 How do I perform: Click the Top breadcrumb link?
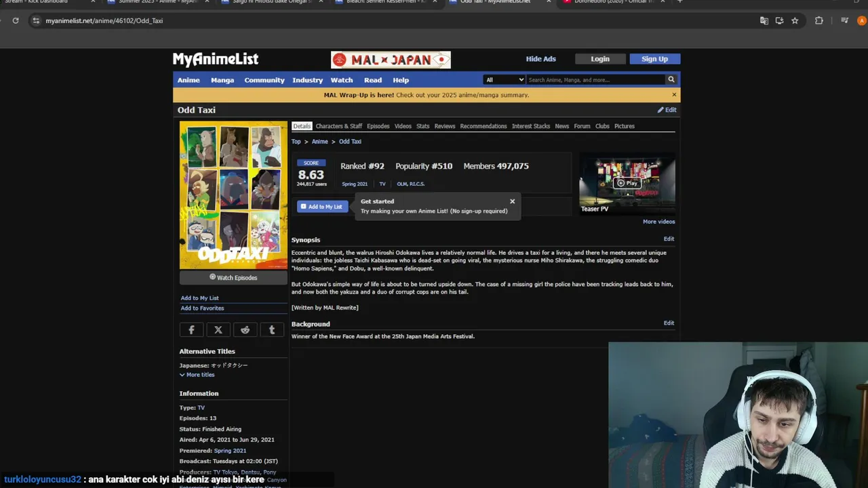(x=296, y=142)
